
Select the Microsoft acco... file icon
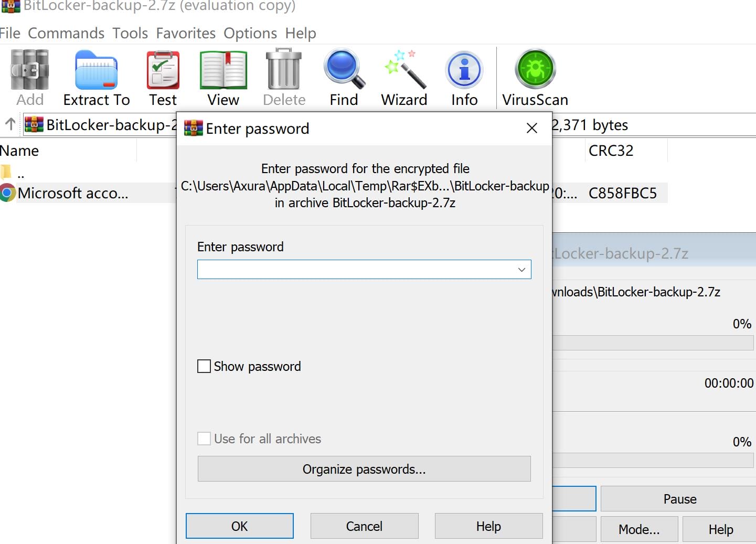(x=7, y=193)
